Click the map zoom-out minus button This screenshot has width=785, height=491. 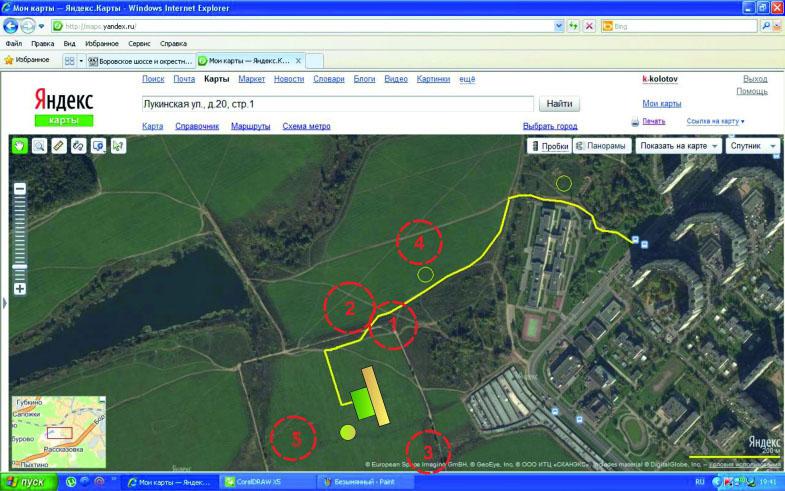19,189
